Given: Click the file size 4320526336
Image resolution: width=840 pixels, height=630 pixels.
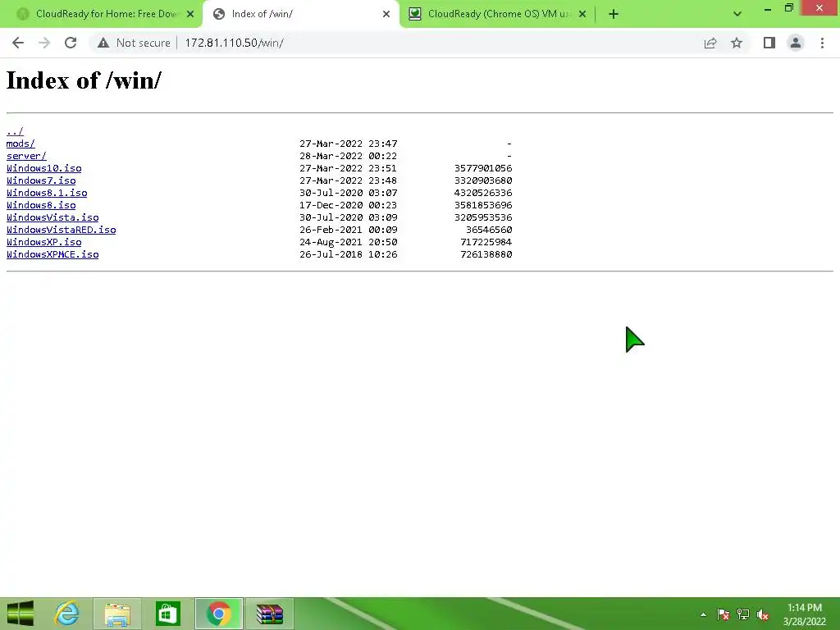Looking at the screenshot, I should (483, 193).
